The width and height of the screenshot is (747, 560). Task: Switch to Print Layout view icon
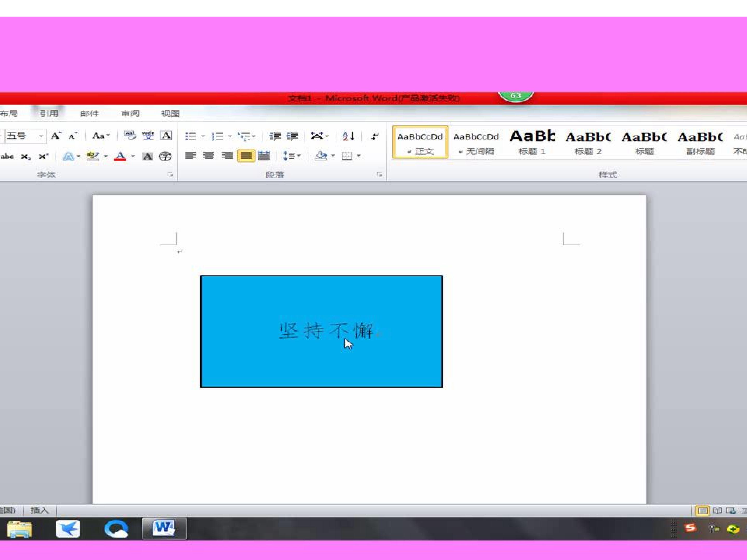click(x=702, y=511)
